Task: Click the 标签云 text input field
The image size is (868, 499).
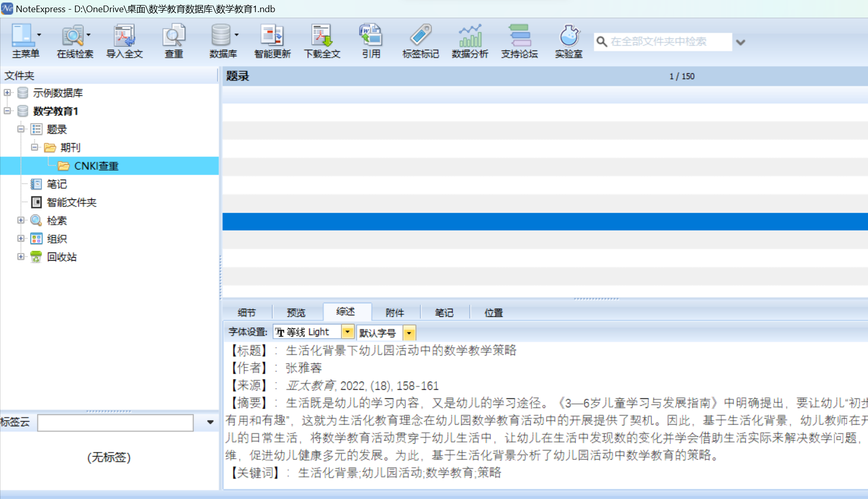Action: point(115,423)
